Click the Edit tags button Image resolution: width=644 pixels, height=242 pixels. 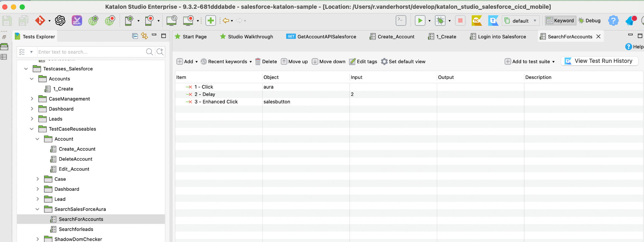pos(363,62)
